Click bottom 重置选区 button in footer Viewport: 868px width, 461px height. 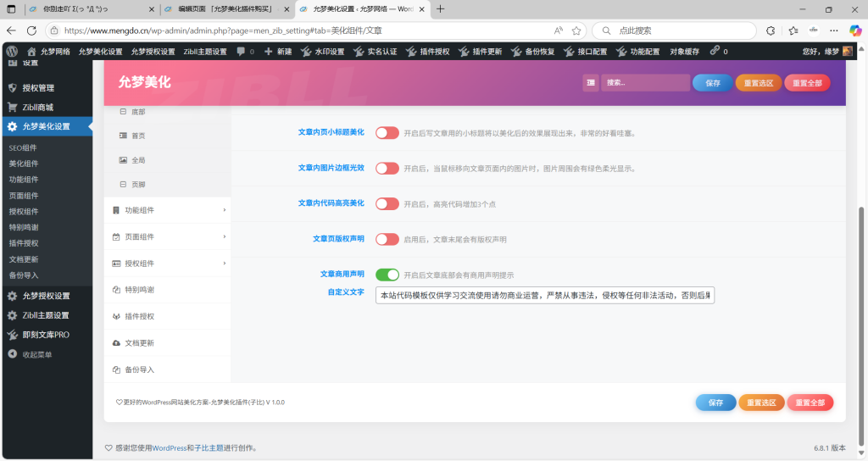coord(761,403)
